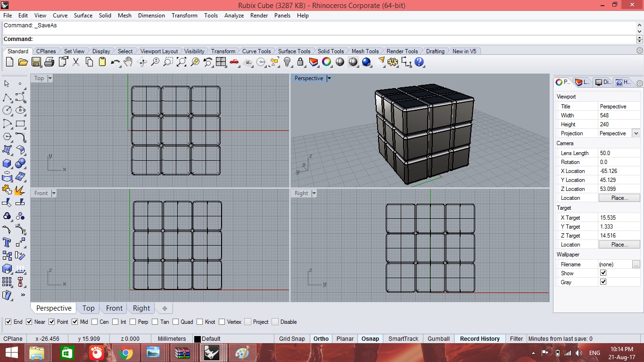Open the Surface menu
Image resolution: width=644 pixels, height=362 pixels.
click(x=83, y=16)
